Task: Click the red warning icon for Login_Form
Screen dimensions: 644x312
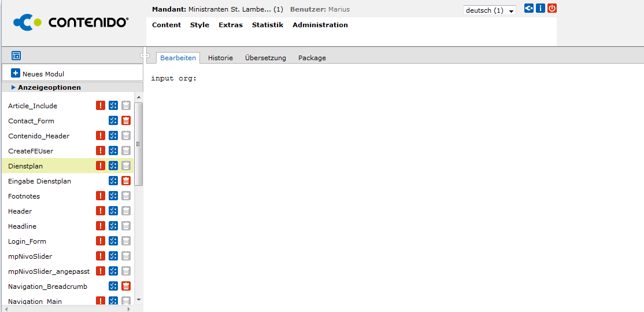Action: (x=101, y=241)
